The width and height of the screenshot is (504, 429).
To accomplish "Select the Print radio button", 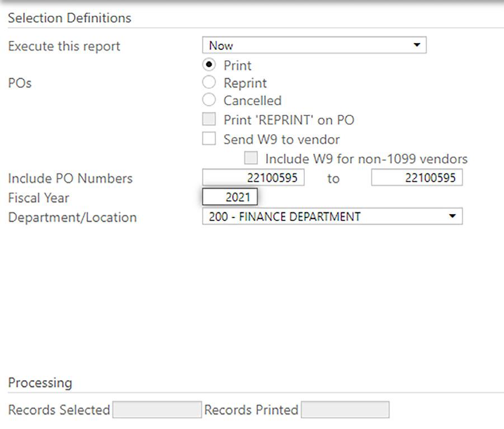I will [209, 65].
